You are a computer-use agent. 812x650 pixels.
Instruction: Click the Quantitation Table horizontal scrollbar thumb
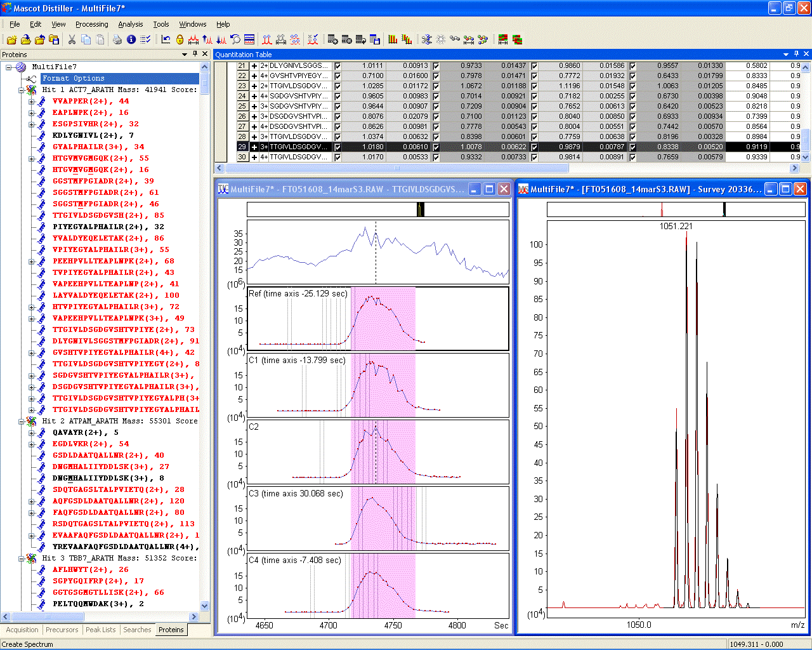click(396, 168)
